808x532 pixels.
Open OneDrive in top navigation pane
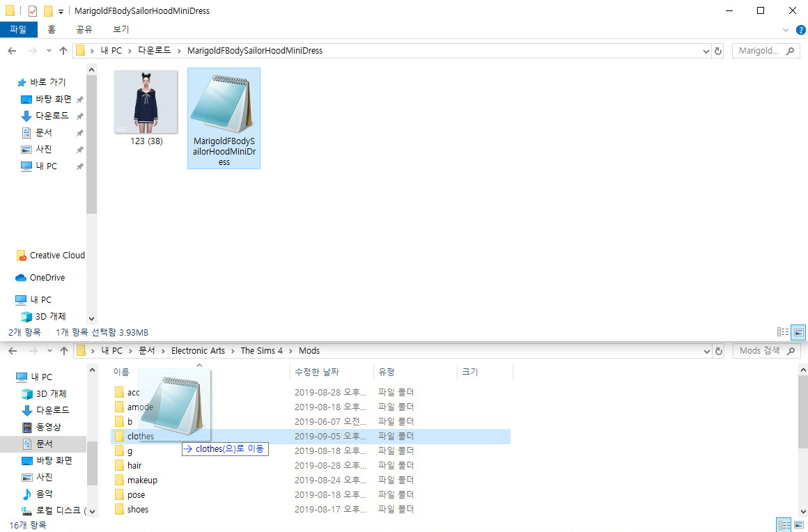click(47, 278)
